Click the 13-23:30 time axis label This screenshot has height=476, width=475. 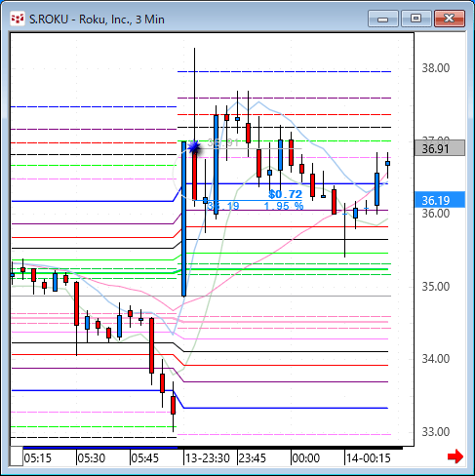click(x=208, y=458)
